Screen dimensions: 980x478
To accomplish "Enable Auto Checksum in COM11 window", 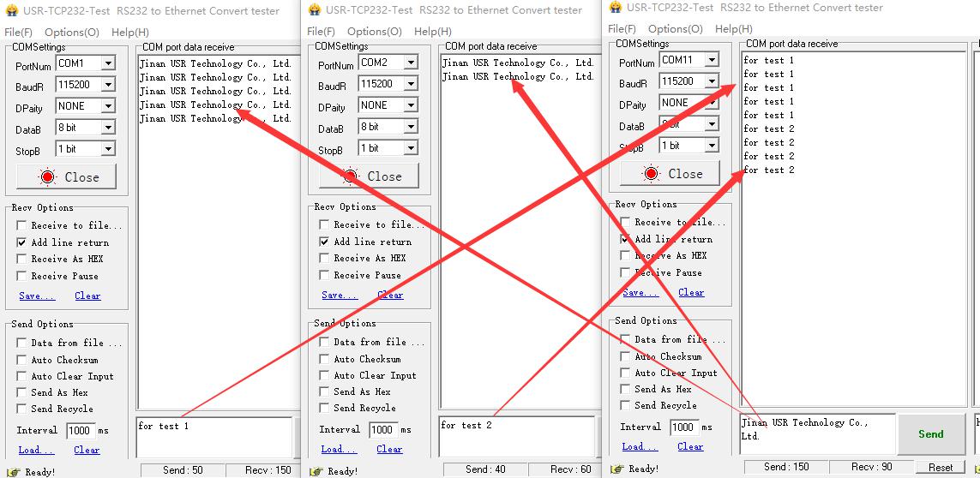I will tap(625, 356).
